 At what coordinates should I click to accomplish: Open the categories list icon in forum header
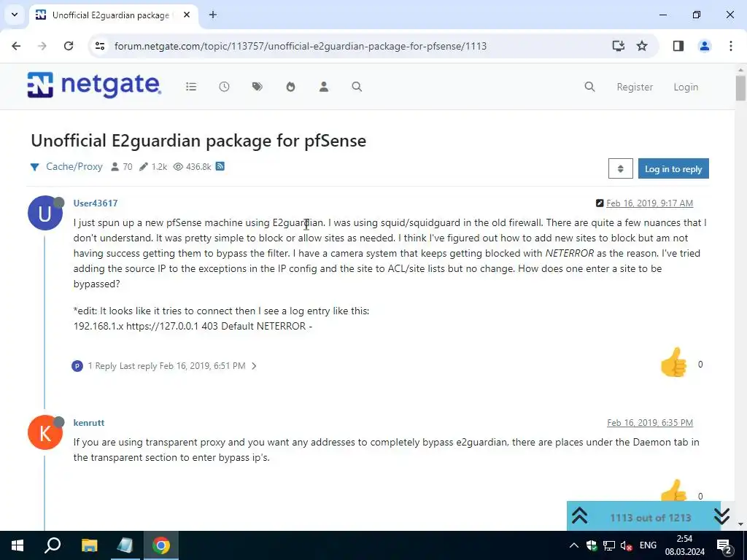point(191,87)
